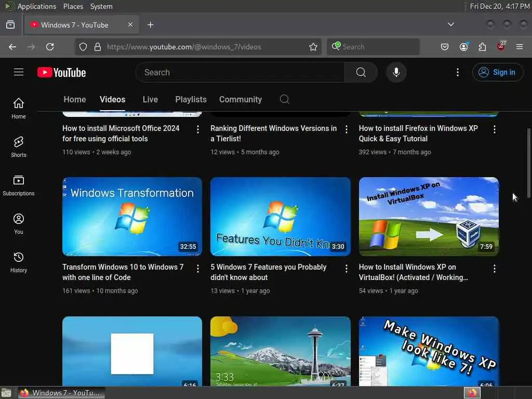This screenshot has height=399, width=532.
Task: Open options for 5 Windows 7 Features video
Action: (x=346, y=269)
